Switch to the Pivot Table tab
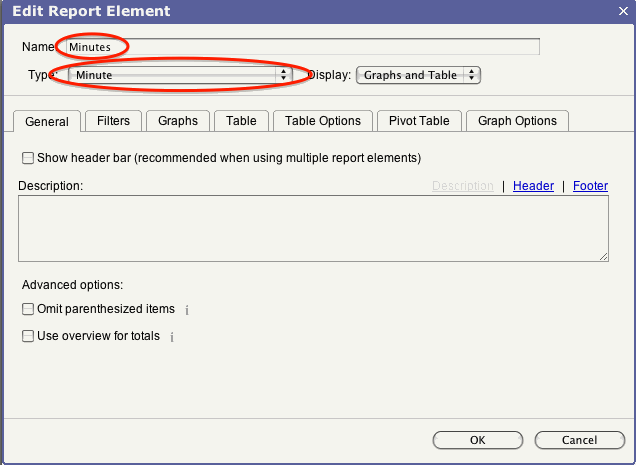This screenshot has height=465, width=636. tap(419, 121)
